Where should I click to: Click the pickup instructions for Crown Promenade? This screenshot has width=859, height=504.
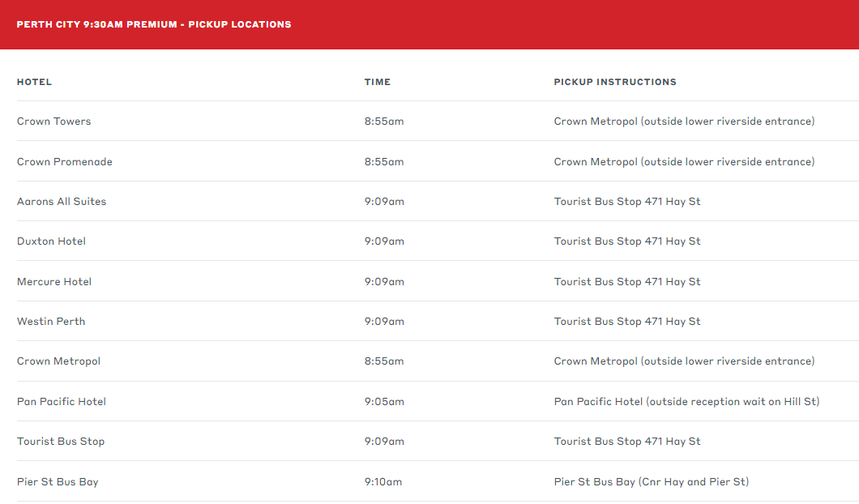tap(684, 161)
